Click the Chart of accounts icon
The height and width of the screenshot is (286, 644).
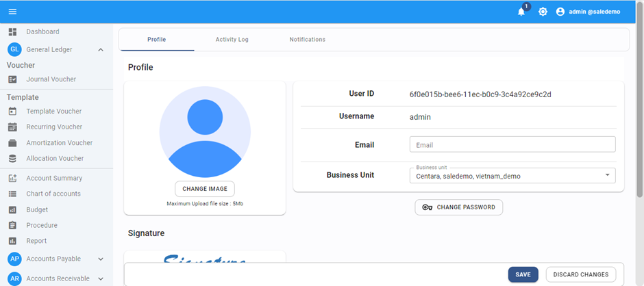pyautogui.click(x=12, y=194)
